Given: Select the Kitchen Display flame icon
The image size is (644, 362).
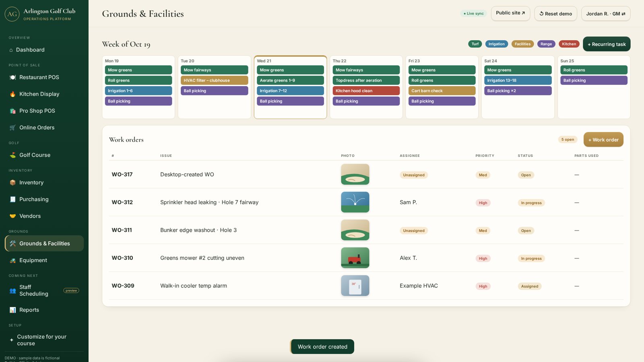Looking at the screenshot, I should click(x=12, y=94).
